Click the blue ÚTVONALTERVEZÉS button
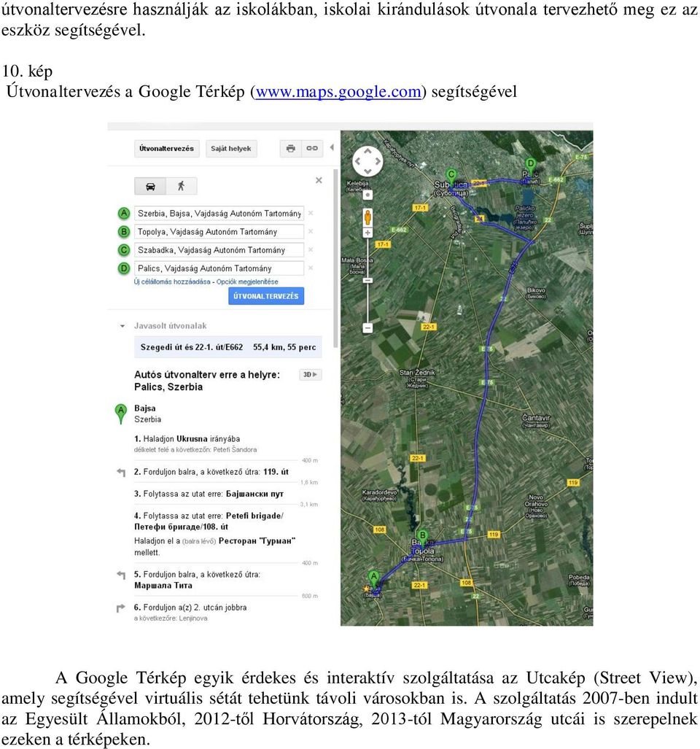This screenshot has height=749, width=700. coord(266,296)
